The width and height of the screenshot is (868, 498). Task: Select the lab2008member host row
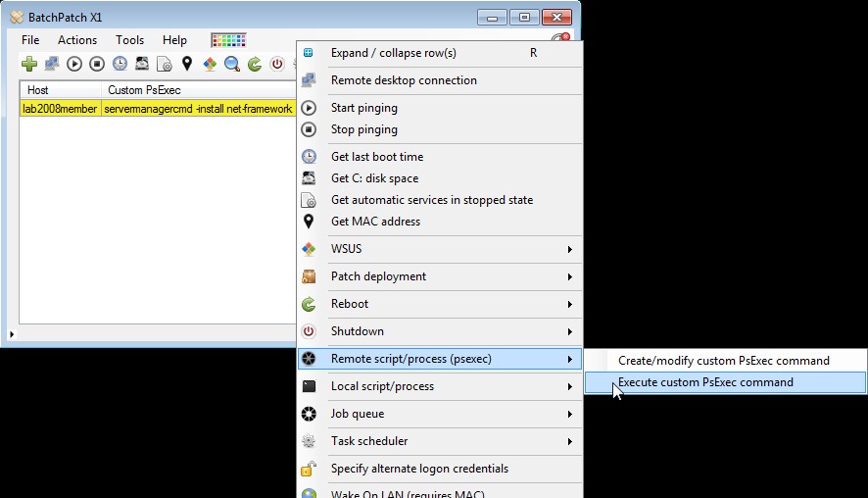[x=60, y=109]
